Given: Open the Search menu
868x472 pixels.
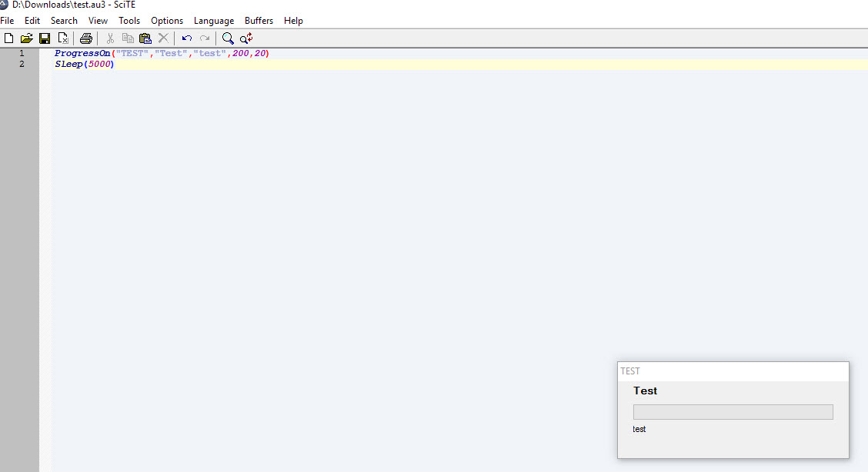Looking at the screenshot, I should tap(64, 21).
